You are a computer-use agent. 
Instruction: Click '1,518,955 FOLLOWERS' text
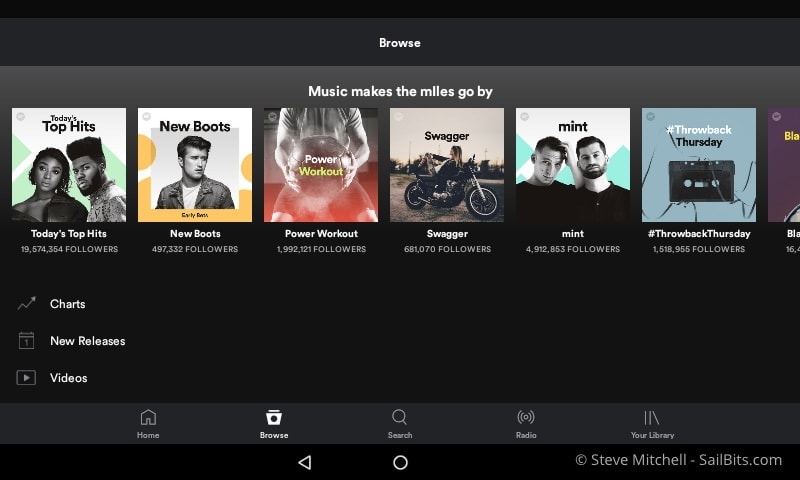coord(699,249)
